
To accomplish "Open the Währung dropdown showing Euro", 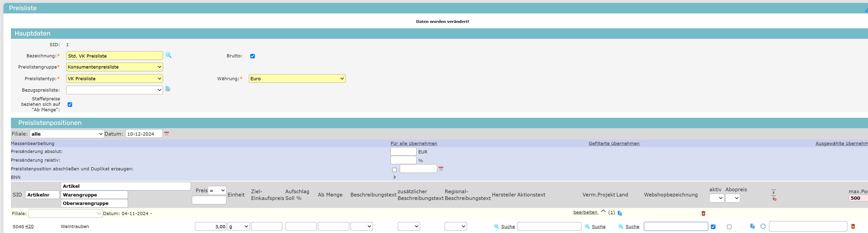I will click(x=297, y=79).
